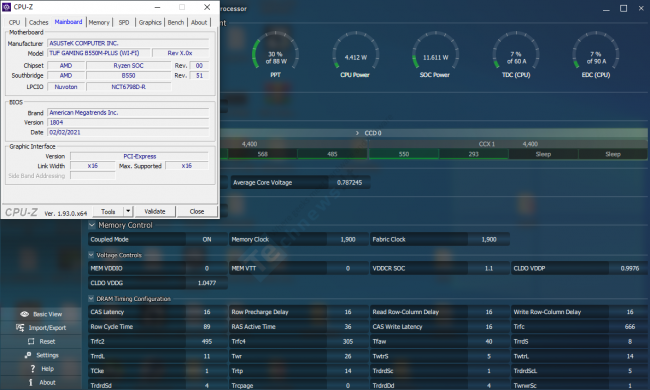Select the Bench tab

click(x=176, y=22)
